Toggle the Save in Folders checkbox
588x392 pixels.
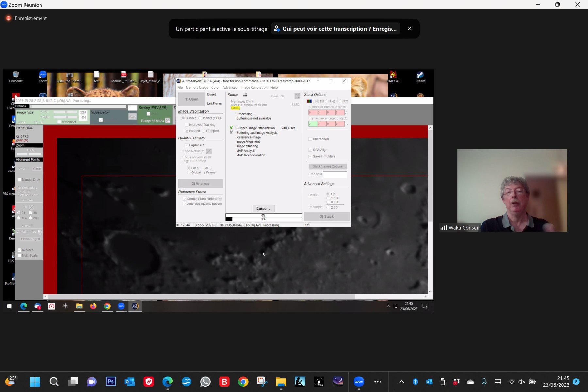[x=310, y=156]
